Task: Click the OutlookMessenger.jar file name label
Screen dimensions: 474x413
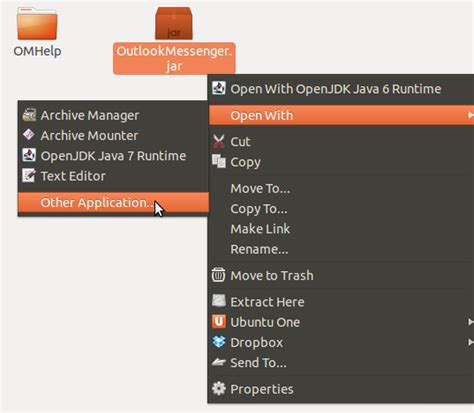Action: coord(174,58)
